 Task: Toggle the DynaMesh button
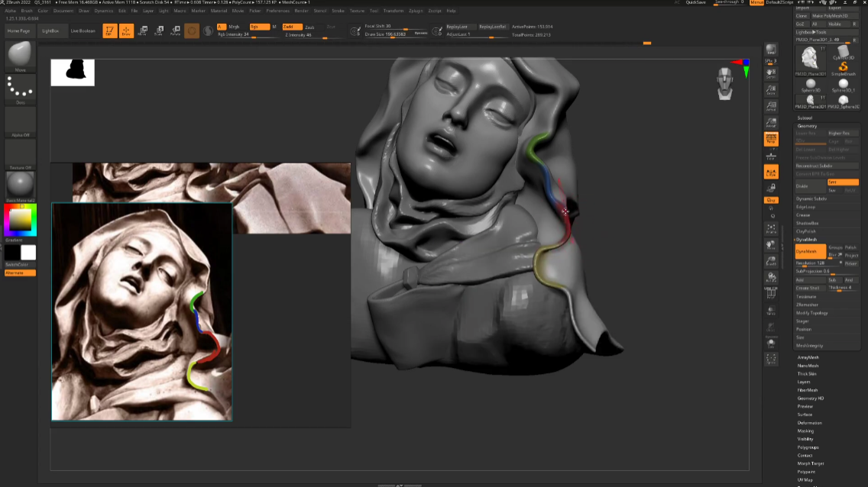coord(810,252)
